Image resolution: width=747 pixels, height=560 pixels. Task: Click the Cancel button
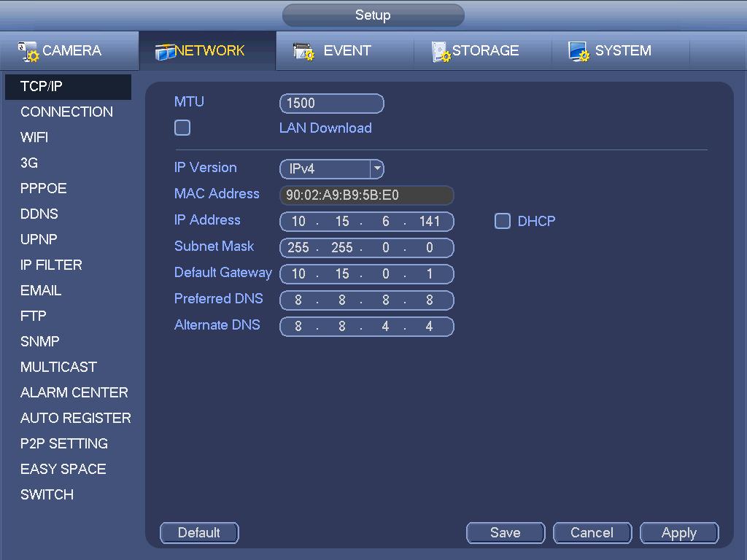tap(592, 533)
